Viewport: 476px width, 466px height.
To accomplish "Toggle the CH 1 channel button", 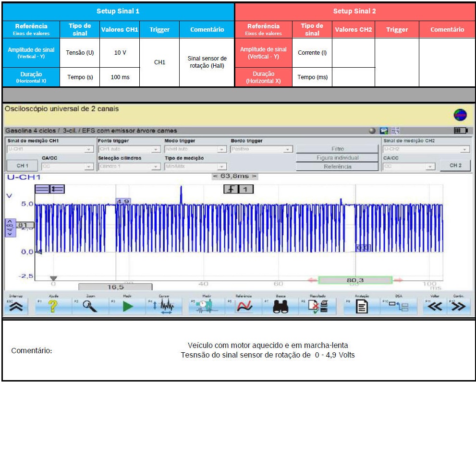I will point(22,166).
